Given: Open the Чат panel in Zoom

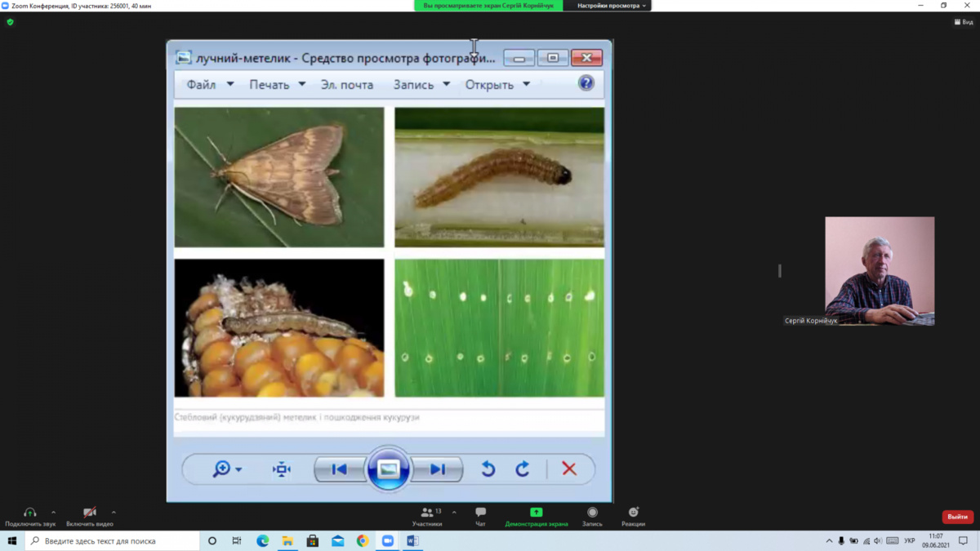Looking at the screenshot, I should pos(480,518).
